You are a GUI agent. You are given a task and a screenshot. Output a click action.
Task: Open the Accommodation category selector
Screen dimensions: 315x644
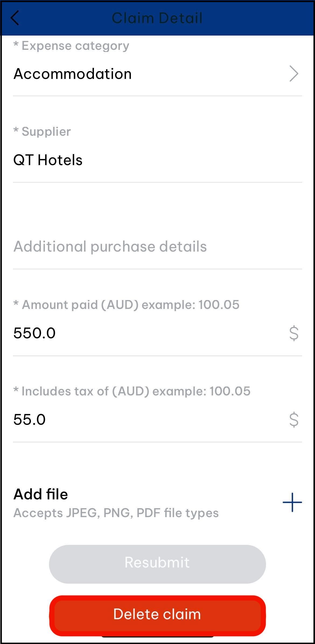[73, 74]
